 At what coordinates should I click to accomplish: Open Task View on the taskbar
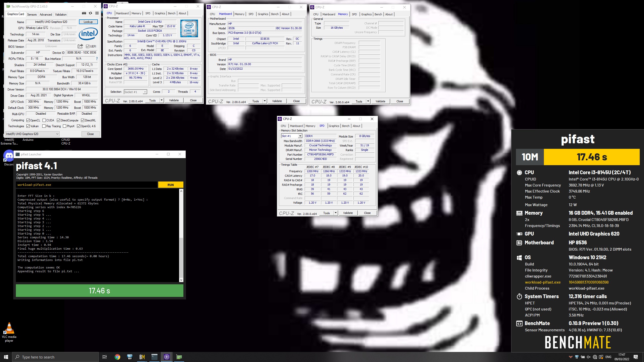(105, 357)
